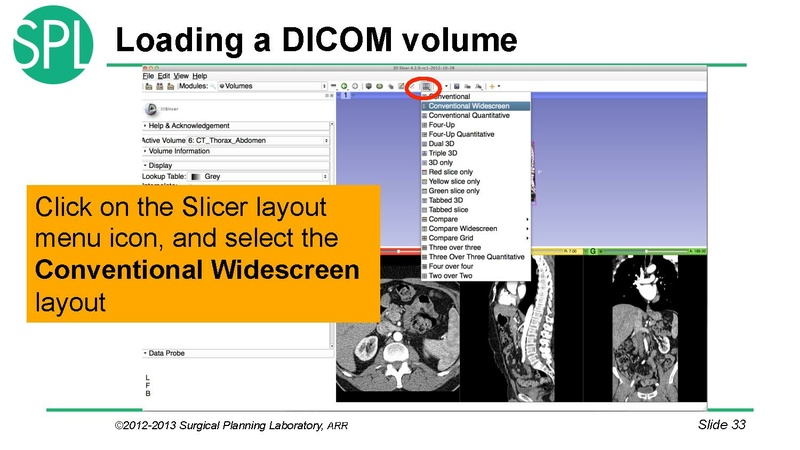Collapse the Display section
Image resolution: width=800 pixels, height=450 pixels.
pyautogui.click(x=236, y=165)
